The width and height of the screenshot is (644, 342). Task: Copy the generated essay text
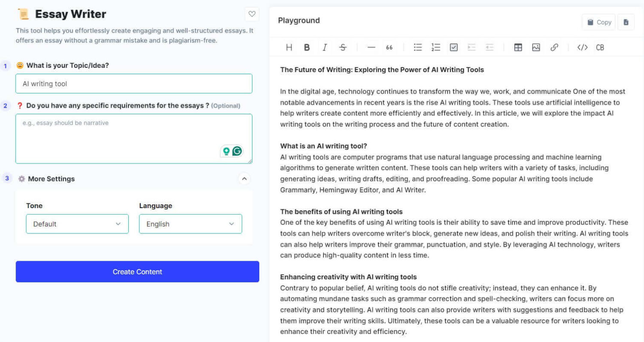[598, 22]
